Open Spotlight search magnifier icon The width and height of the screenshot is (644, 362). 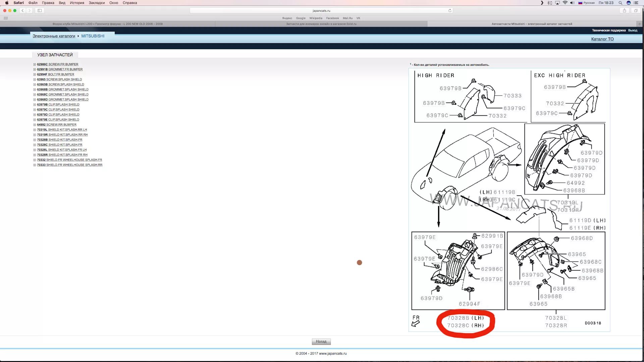pos(621,3)
